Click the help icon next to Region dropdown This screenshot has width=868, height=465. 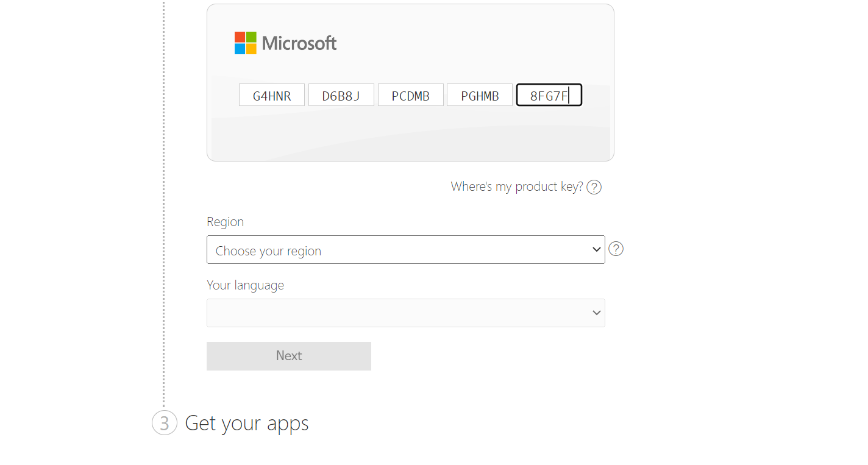click(616, 249)
